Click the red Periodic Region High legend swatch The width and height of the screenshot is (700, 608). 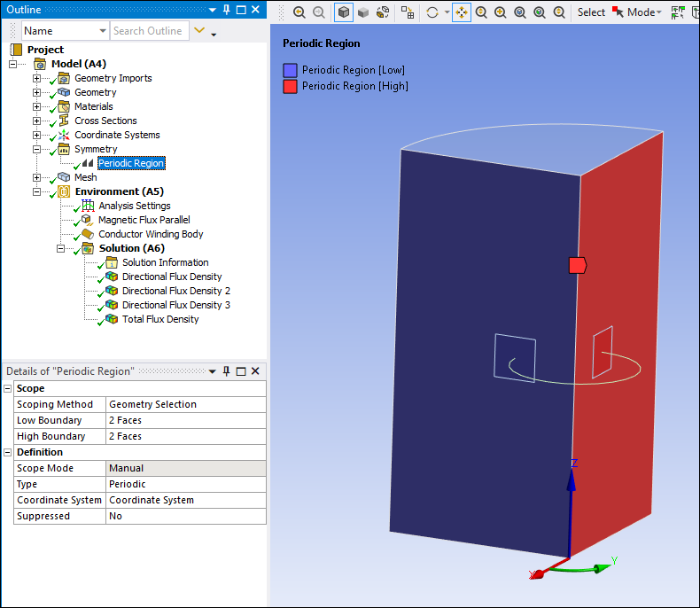[x=290, y=86]
